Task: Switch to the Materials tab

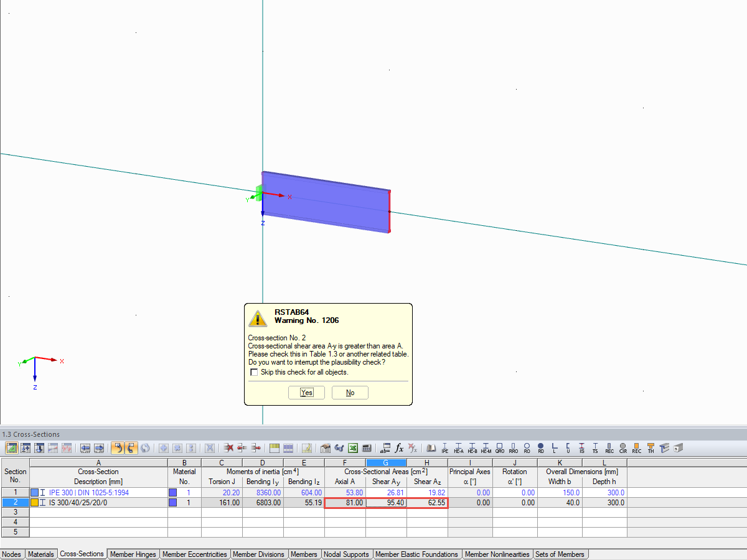Action: (41, 554)
